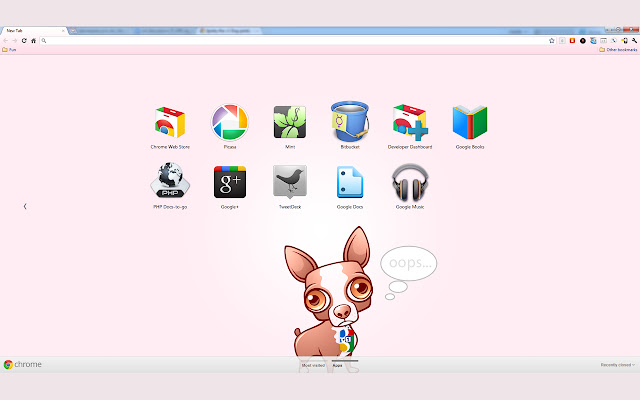Open the Fun bookmarks folder
This screenshot has width=640, height=400.
9,50
